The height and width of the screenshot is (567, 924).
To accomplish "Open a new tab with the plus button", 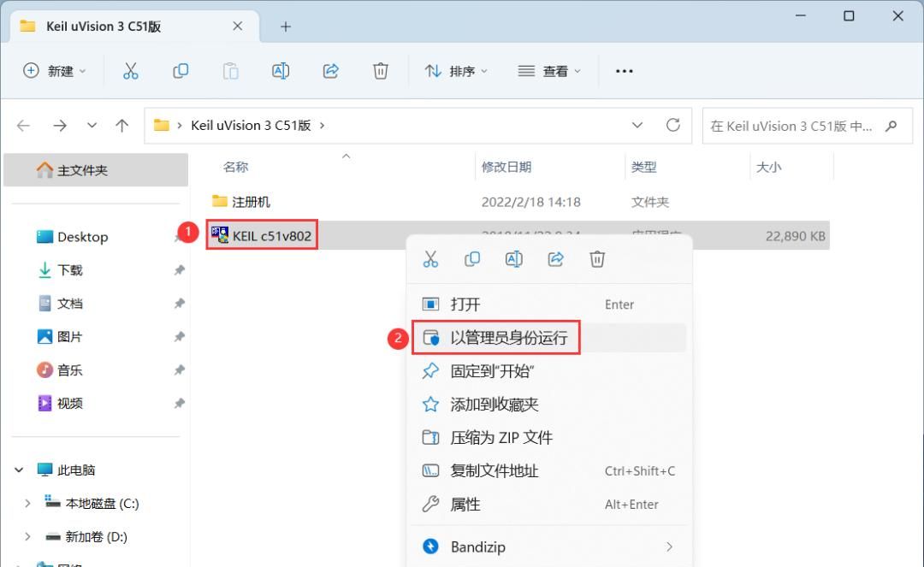I will (285, 27).
